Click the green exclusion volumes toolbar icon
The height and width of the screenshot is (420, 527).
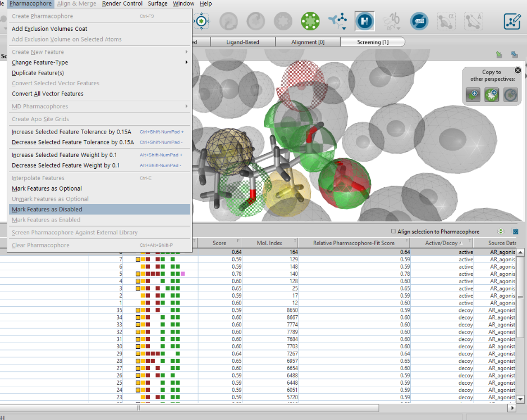(310, 21)
